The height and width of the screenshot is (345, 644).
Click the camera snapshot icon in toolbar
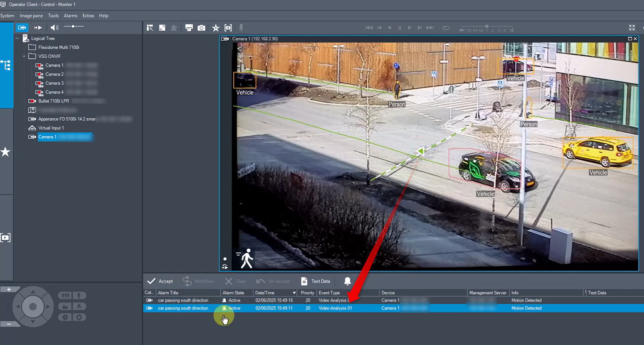point(201,28)
